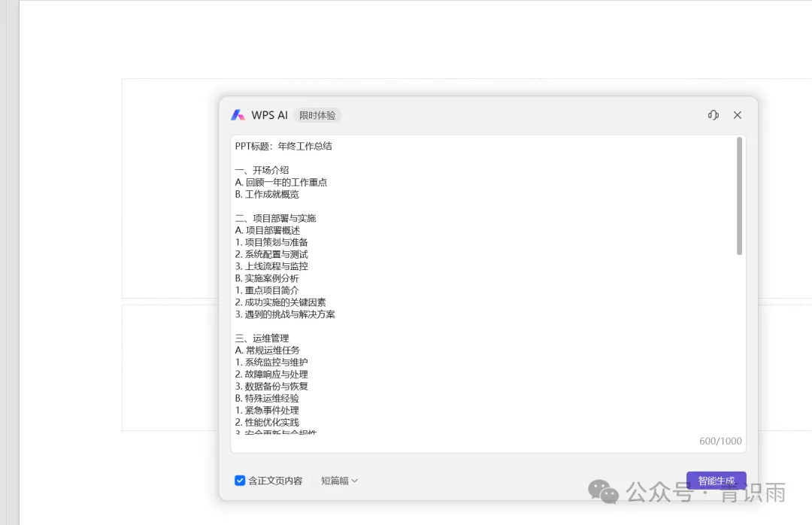The width and height of the screenshot is (812, 525).
Task: Click the 一、开场介绍 section heading
Action: [x=265, y=169]
